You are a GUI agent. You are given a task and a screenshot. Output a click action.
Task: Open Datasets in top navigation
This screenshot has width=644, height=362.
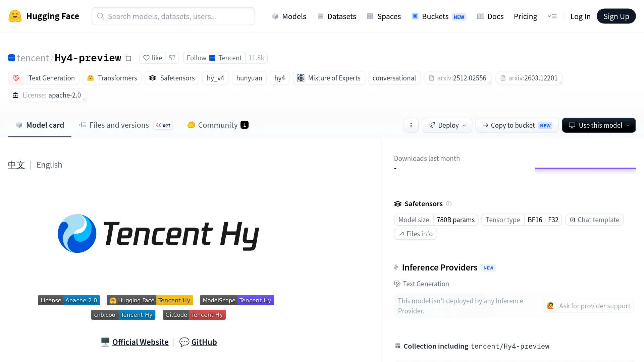(336, 16)
